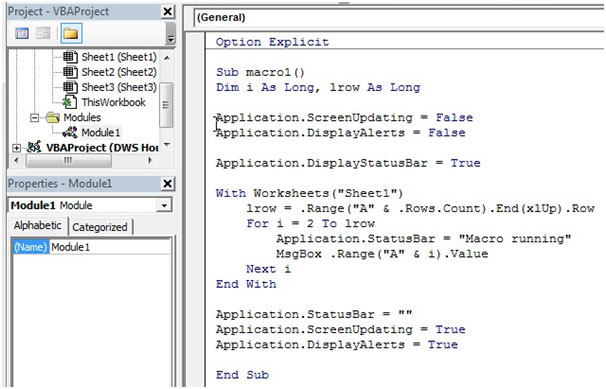Click the ScreenUpdating = True line
This screenshot has width=606, height=389.
coord(340,329)
